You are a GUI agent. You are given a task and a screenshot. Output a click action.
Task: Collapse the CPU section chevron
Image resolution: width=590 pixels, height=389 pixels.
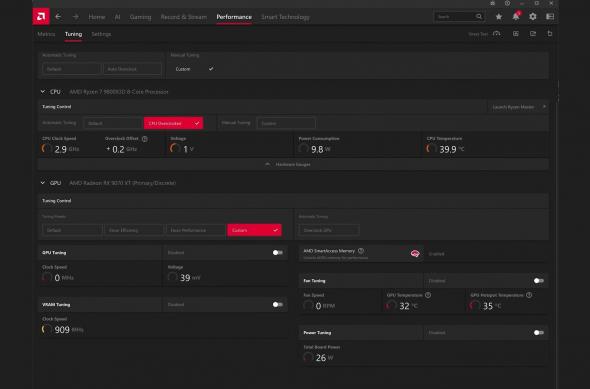pyautogui.click(x=43, y=91)
